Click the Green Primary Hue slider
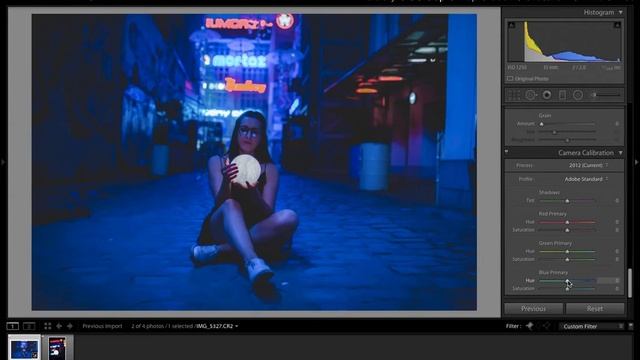Screen dimensions: 640x360 [567, 251]
